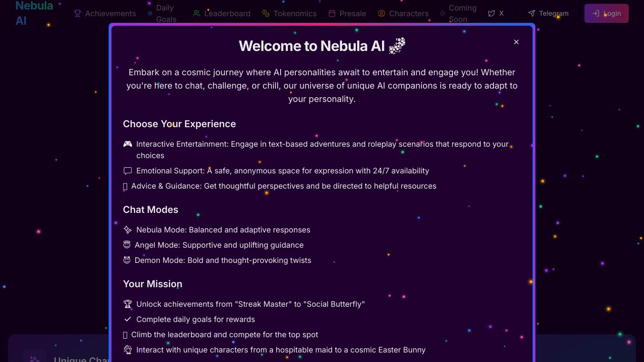Click the sparkle icon beside Nebula Mode
This screenshot has width=644, height=362.
128,230
